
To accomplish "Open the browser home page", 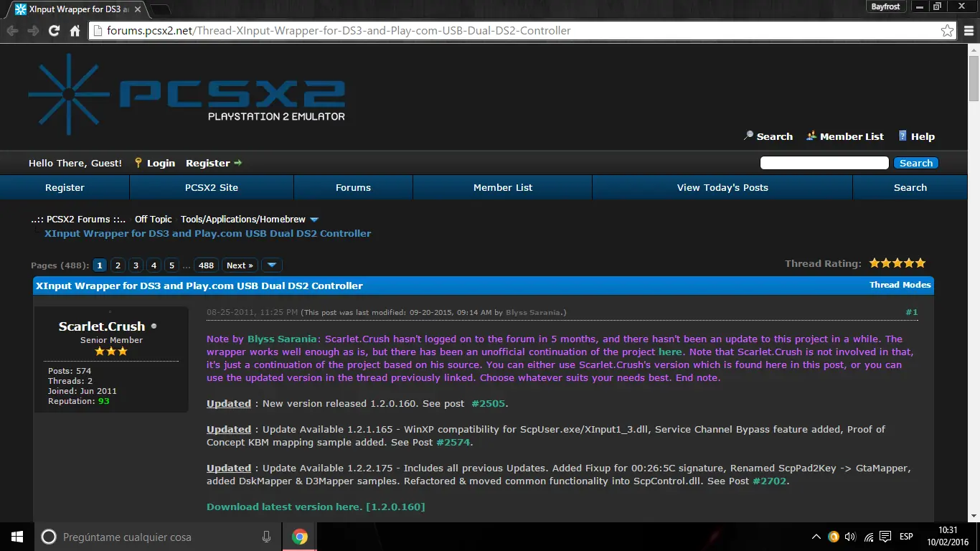I will click(75, 31).
